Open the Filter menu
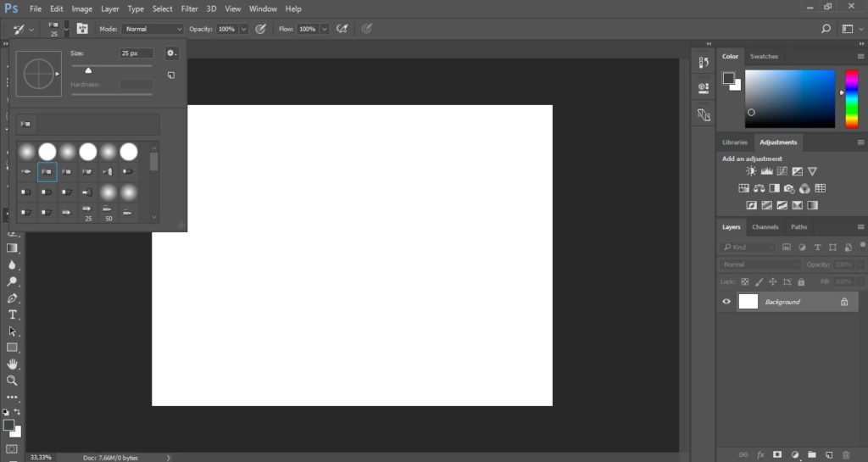868x462 pixels. (189, 8)
